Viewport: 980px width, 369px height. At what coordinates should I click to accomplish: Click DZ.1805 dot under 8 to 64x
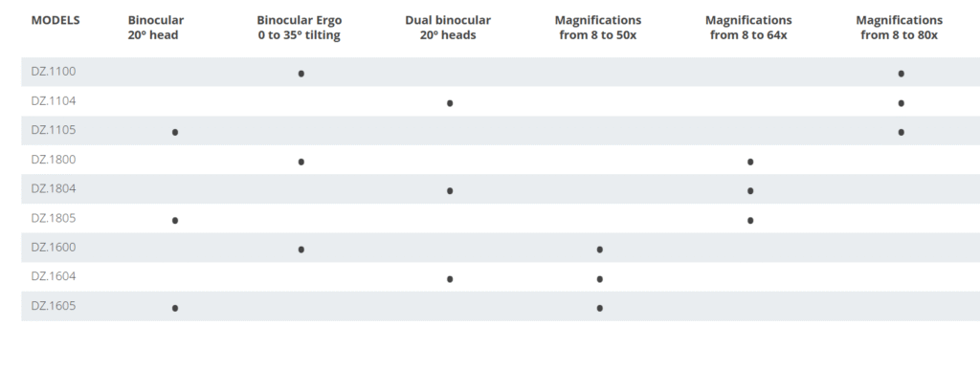coord(750,221)
